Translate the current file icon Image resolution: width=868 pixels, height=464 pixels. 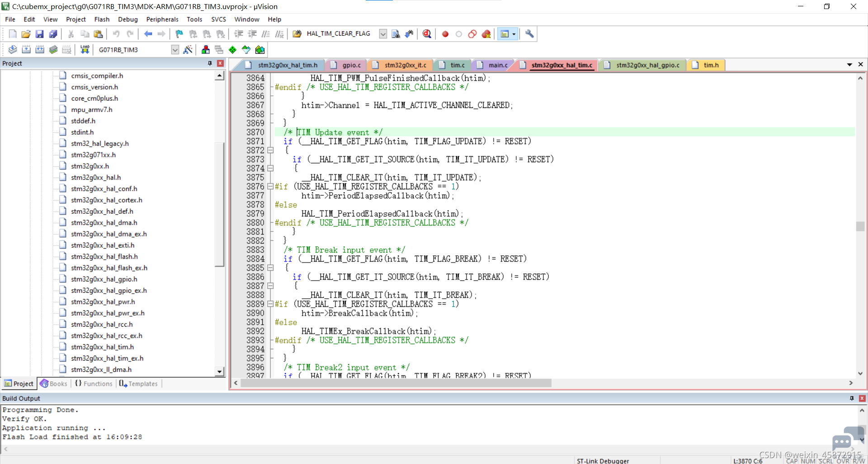[x=13, y=50]
